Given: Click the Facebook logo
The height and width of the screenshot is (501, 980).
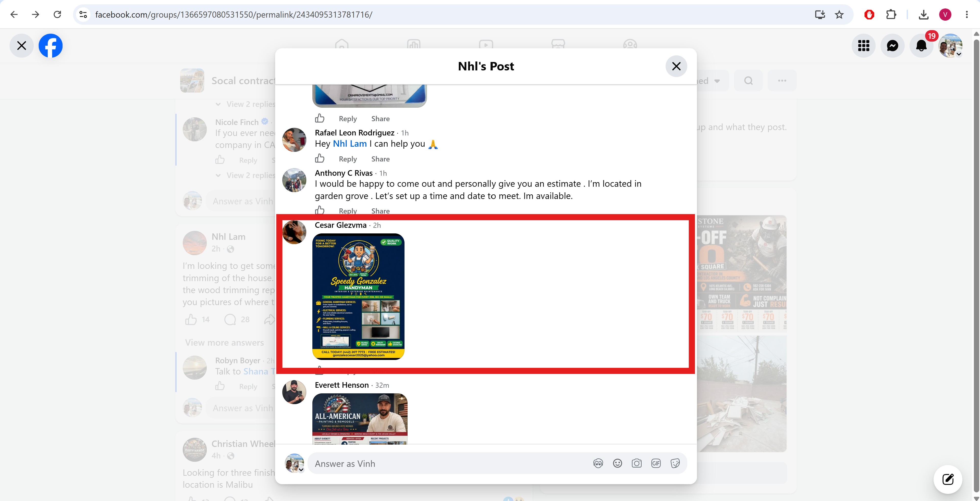Looking at the screenshot, I should tap(51, 46).
